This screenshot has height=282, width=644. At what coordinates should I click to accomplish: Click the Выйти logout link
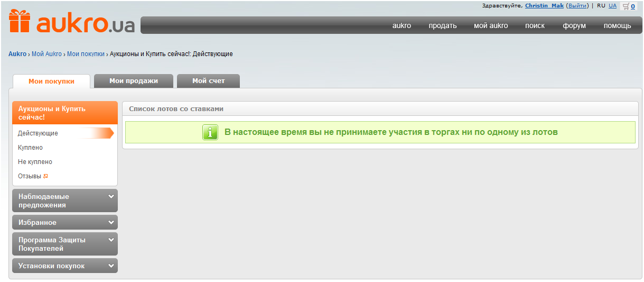click(577, 6)
